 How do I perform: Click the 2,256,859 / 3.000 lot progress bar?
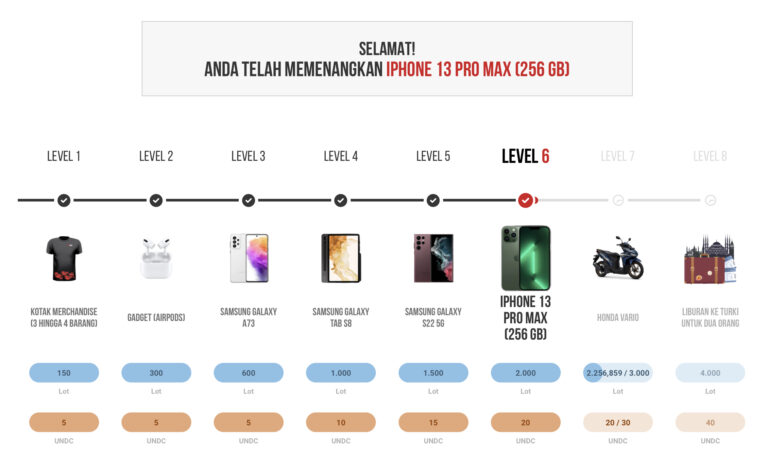[x=618, y=373]
